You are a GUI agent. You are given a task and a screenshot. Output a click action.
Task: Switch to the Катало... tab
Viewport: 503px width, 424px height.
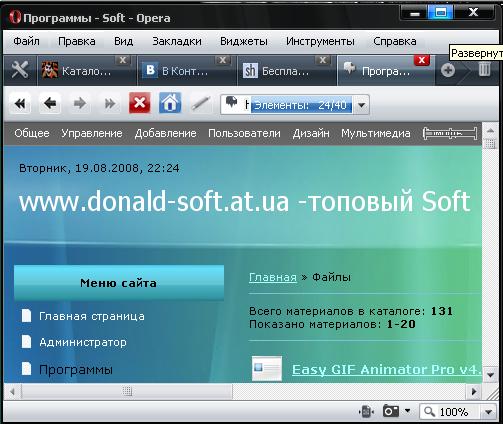87,71
